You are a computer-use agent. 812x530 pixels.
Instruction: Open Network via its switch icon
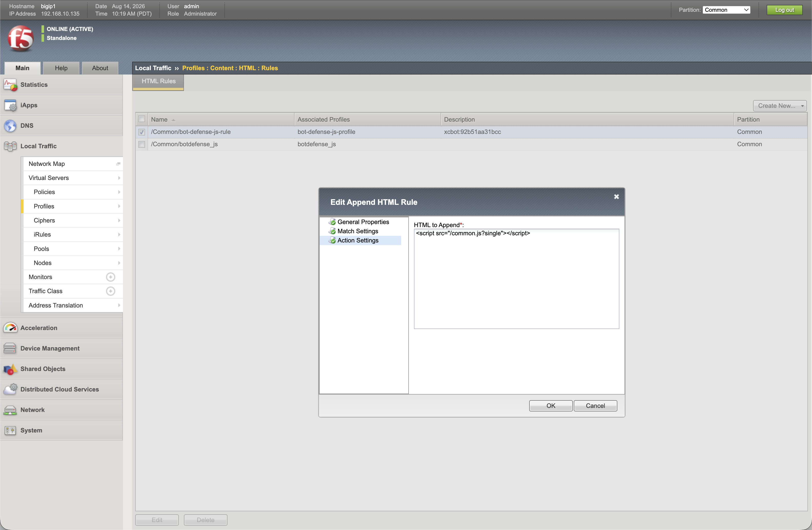[x=10, y=410]
